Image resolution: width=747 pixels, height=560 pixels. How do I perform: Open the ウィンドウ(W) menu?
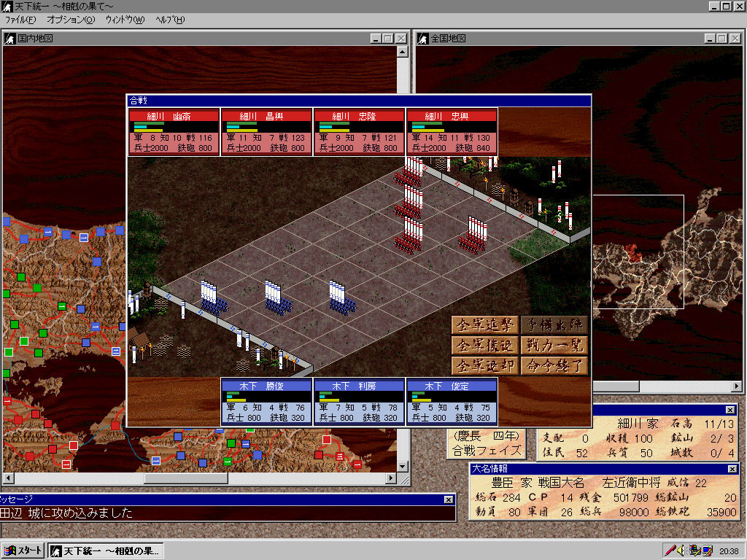tap(125, 19)
